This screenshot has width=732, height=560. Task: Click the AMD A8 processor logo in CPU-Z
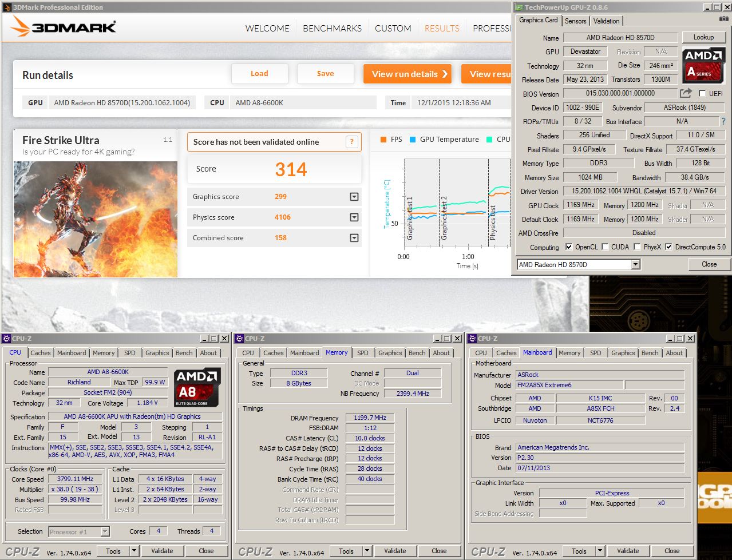(197, 387)
